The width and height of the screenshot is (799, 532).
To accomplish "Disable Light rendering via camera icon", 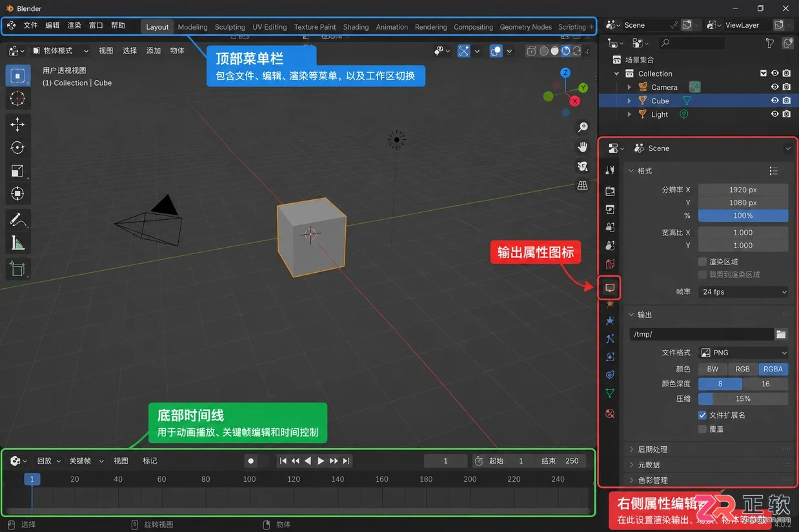I will coord(787,114).
